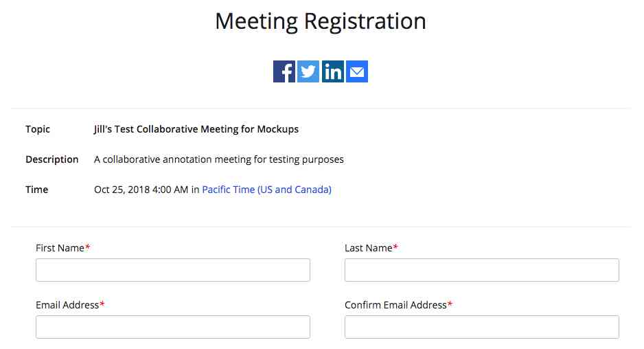Select Jill's Test Collaborative Meeting title text
The width and height of the screenshot is (644, 349).
(x=196, y=129)
